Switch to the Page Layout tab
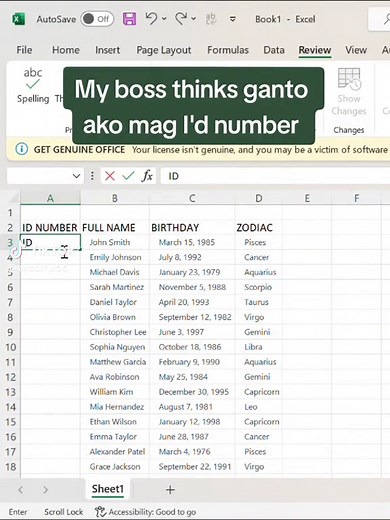 tap(164, 50)
